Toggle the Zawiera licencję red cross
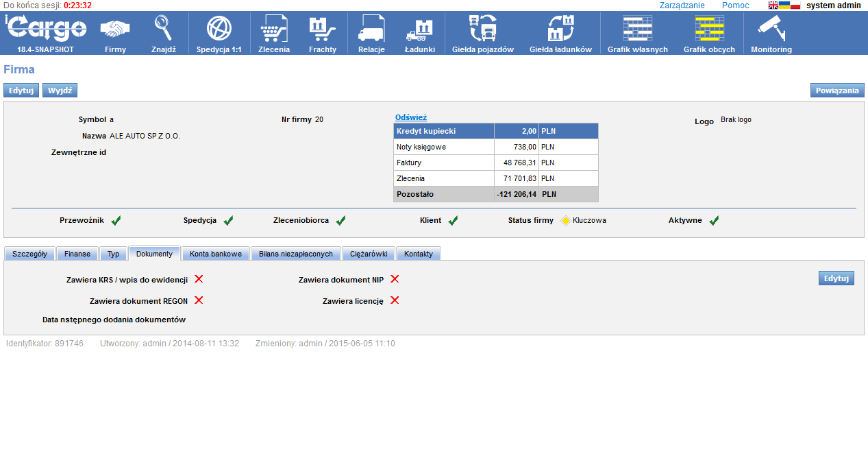 point(395,300)
